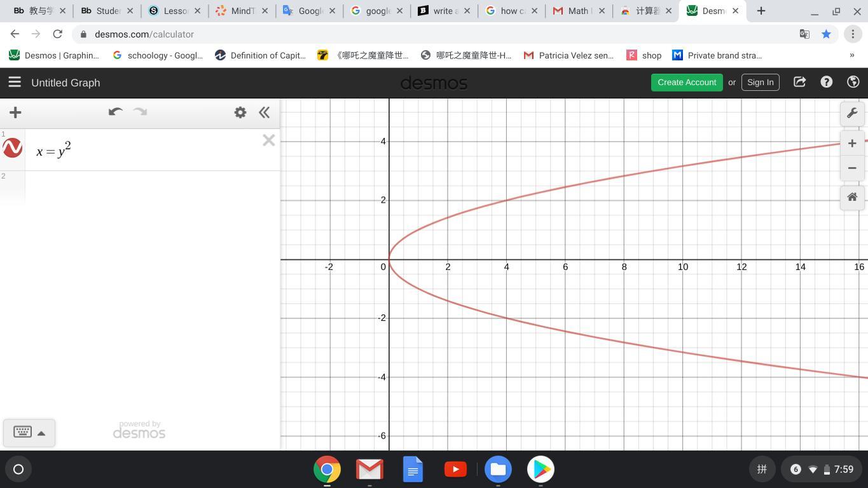Open Play Store from the shelf
This screenshot has width=868, height=488.
(541, 470)
